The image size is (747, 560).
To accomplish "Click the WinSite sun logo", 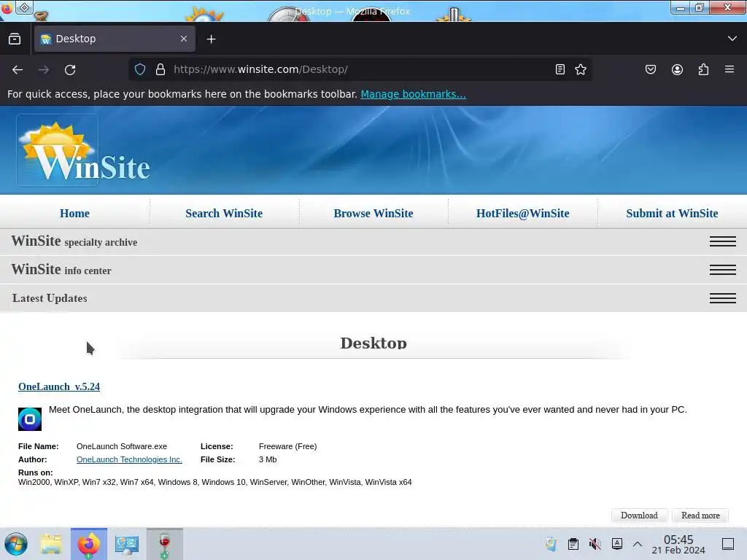I will 57,150.
